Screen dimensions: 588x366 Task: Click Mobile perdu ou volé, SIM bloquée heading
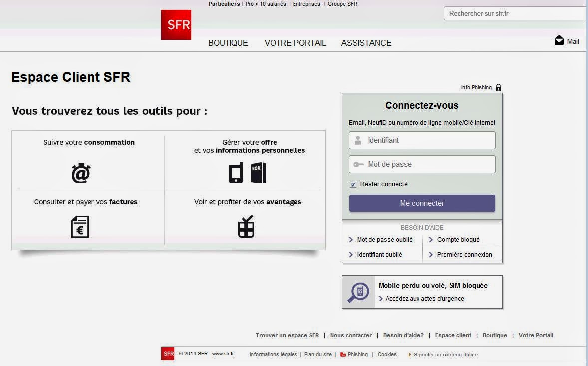tap(433, 285)
